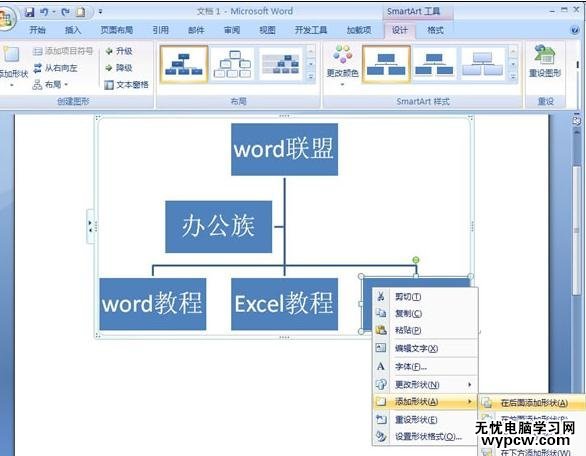This screenshot has height=456, width=586.
Task: Expand the 添加形状 ribbon dropdown arrow
Action: click(x=11, y=85)
